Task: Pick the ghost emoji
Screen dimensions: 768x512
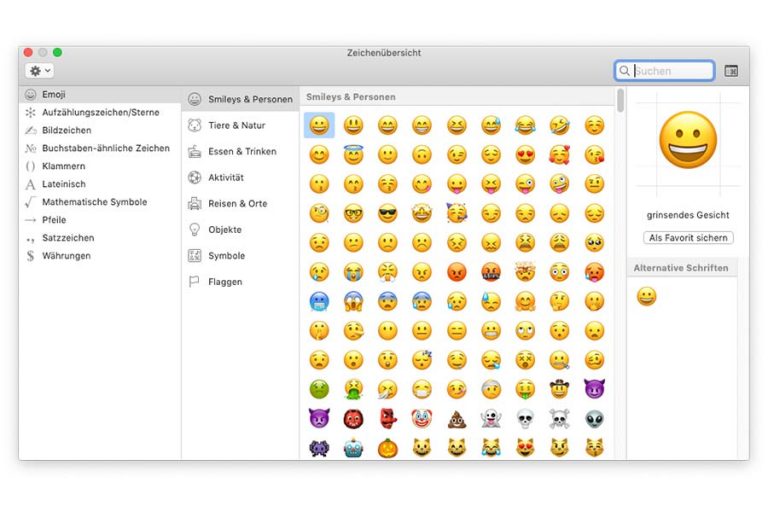Action: [x=491, y=419]
